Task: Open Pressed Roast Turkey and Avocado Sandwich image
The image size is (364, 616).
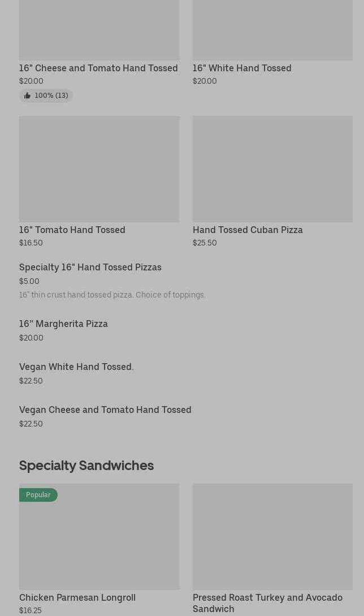Action: [x=272, y=536]
